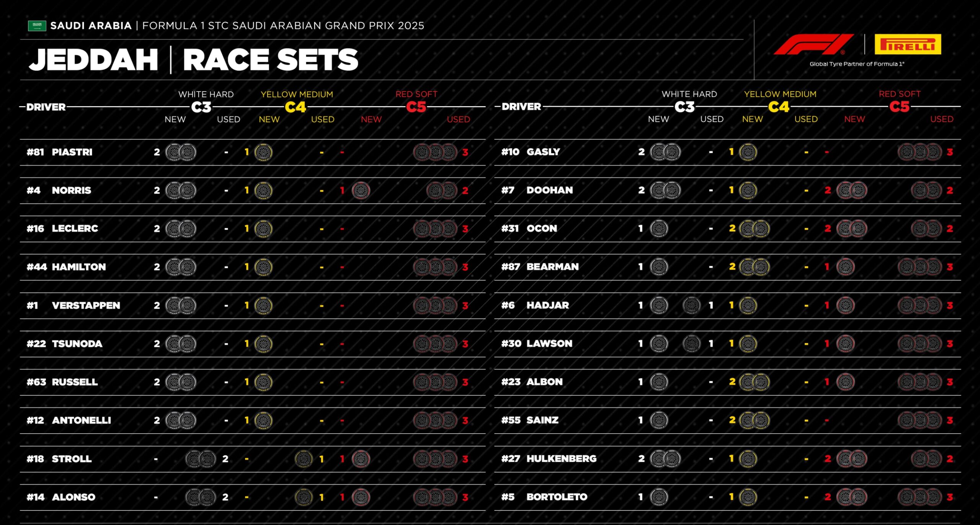Click the red Formula 1 logo
Image resolution: width=980 pixels, height=525 pixels.
pos(813,44)
